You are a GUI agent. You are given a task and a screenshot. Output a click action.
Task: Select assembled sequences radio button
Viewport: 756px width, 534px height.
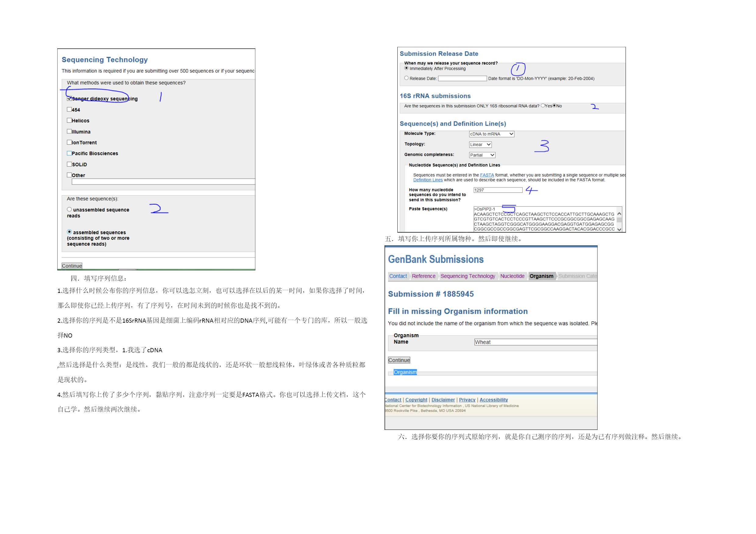coord(69,232)
